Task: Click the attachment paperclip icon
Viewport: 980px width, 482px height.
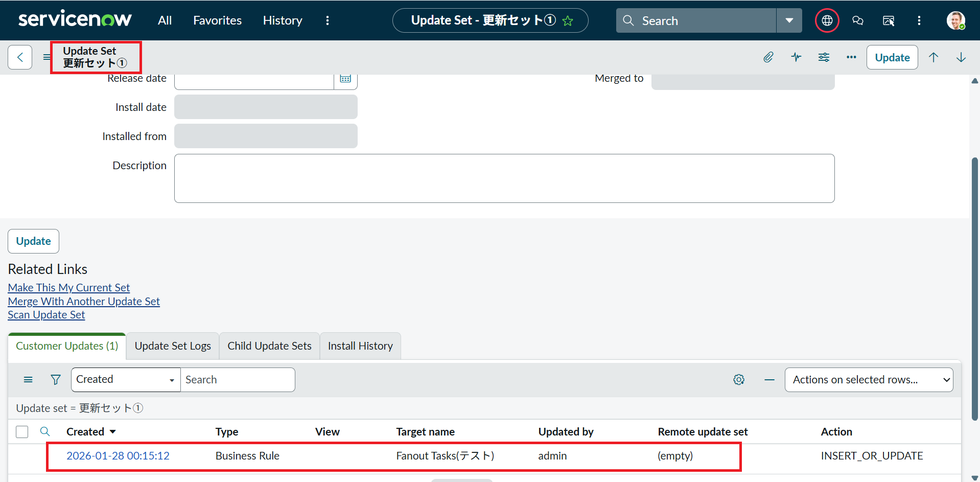Action: (768, 57)
